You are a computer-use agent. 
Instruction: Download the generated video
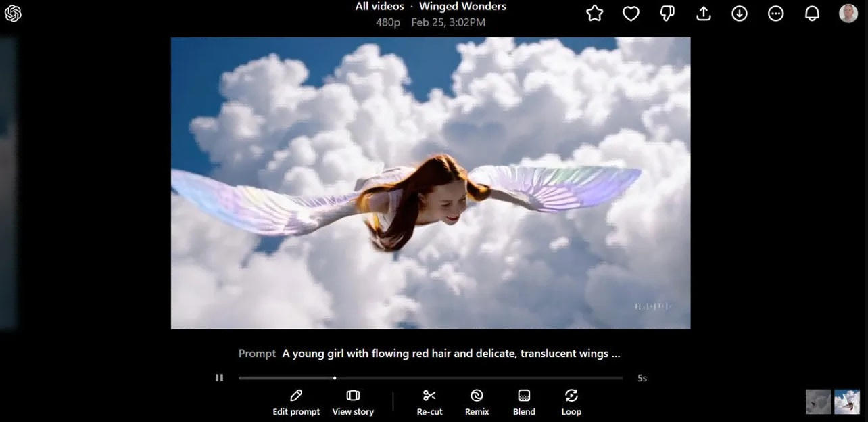click(x=740, y=13)
